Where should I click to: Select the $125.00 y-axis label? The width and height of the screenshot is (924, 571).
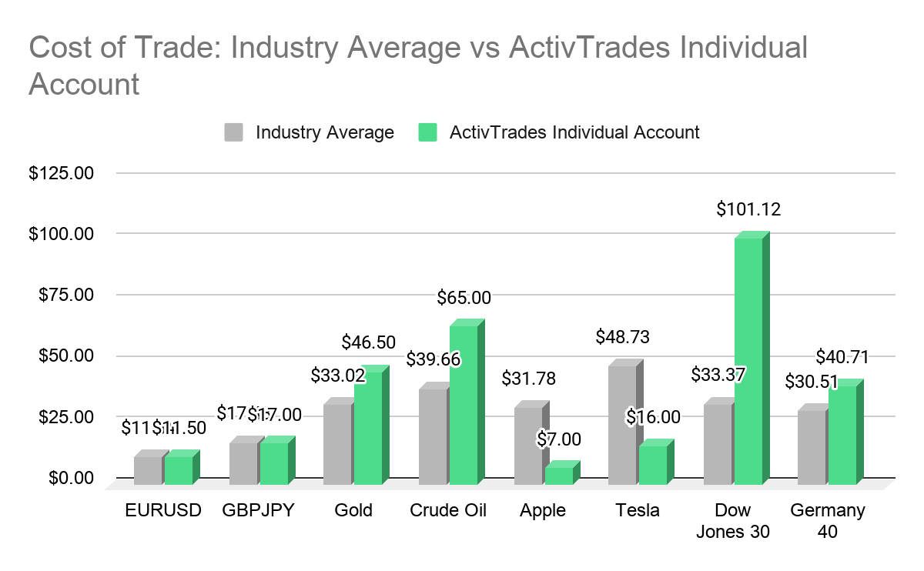61,173
